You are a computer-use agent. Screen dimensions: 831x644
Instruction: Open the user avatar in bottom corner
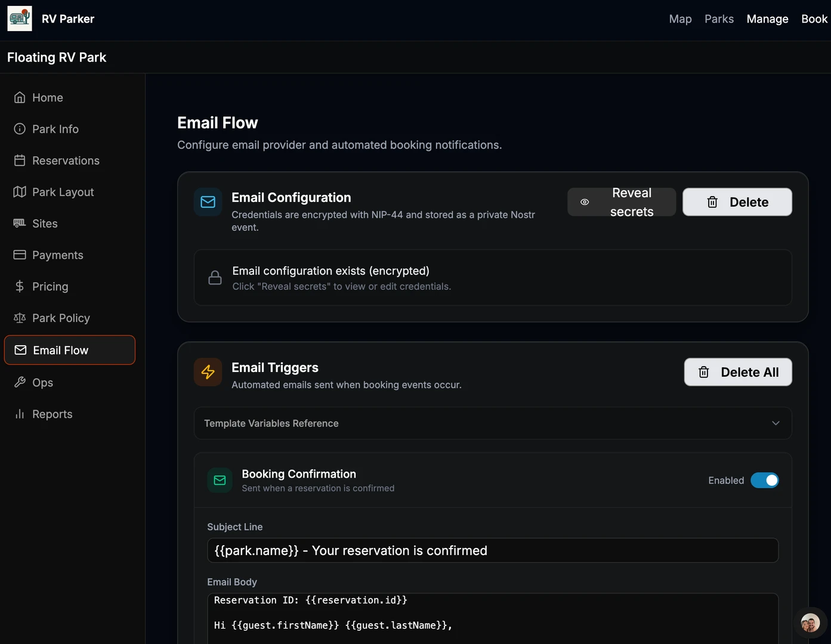pos(810,623)
